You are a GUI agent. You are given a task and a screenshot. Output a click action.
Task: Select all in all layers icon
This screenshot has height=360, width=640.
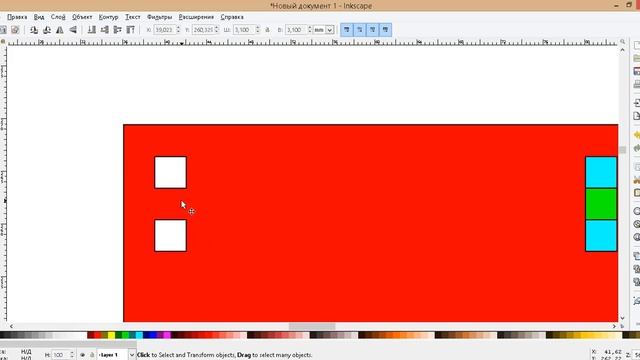[x=3, y=30]
